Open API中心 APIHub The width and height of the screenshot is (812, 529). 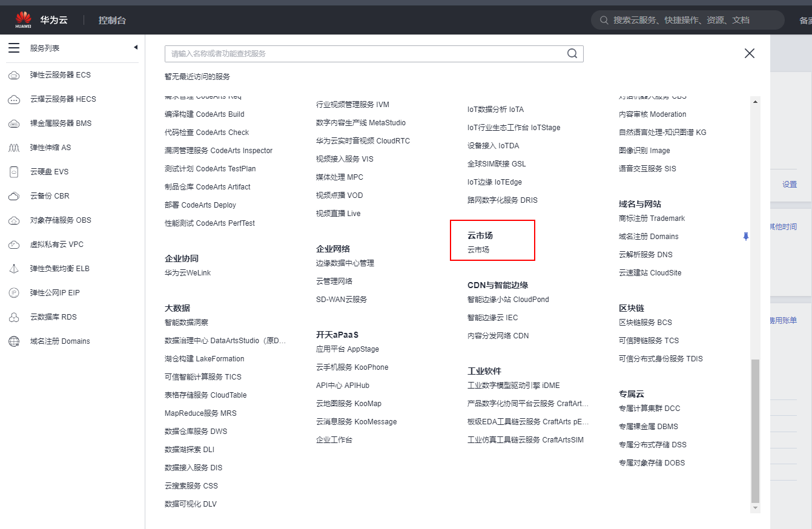343,386
